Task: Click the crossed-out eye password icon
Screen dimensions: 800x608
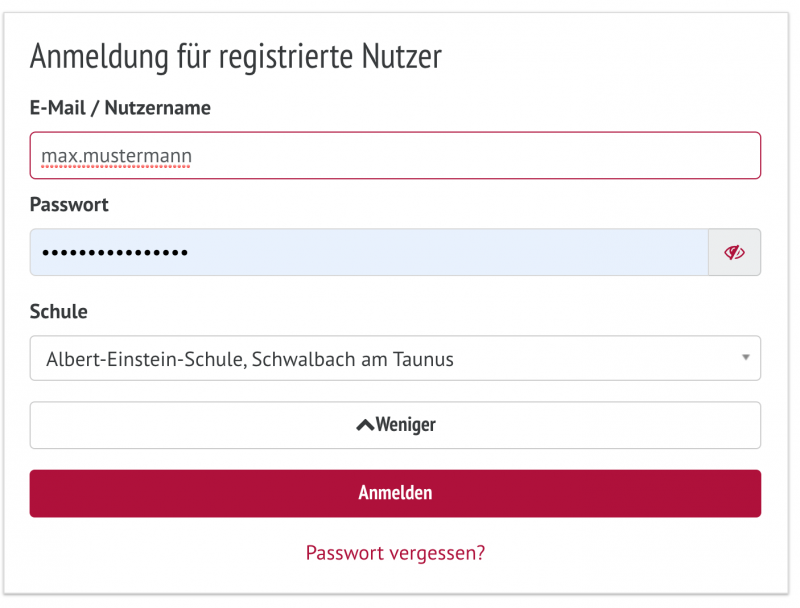Action: tap(735, 253)
